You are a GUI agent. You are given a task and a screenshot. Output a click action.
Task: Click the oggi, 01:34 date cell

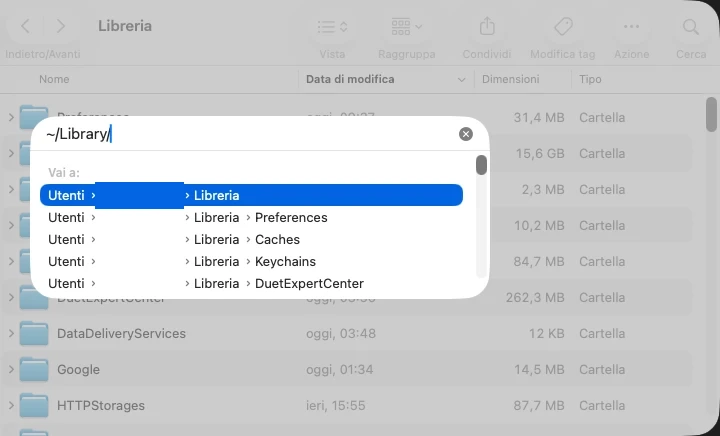[x=339, y=369]
